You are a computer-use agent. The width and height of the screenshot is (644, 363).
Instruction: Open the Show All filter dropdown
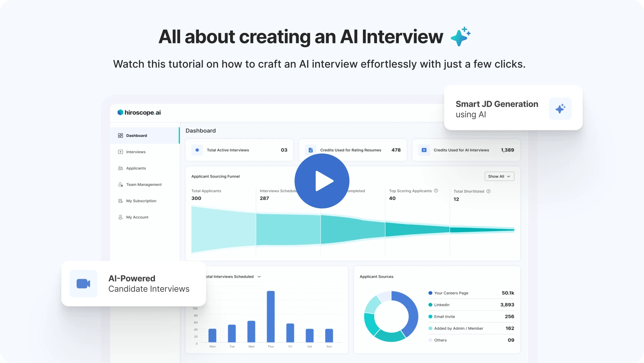click(499, 176)
